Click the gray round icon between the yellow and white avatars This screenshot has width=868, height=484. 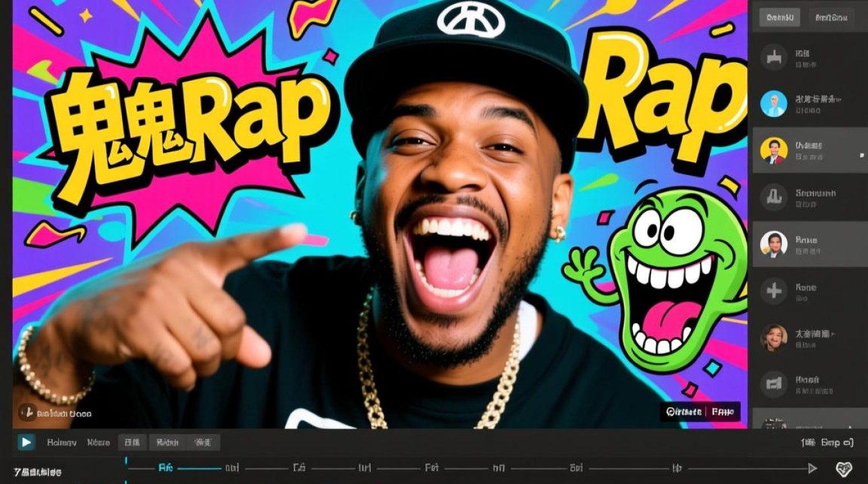773,197
